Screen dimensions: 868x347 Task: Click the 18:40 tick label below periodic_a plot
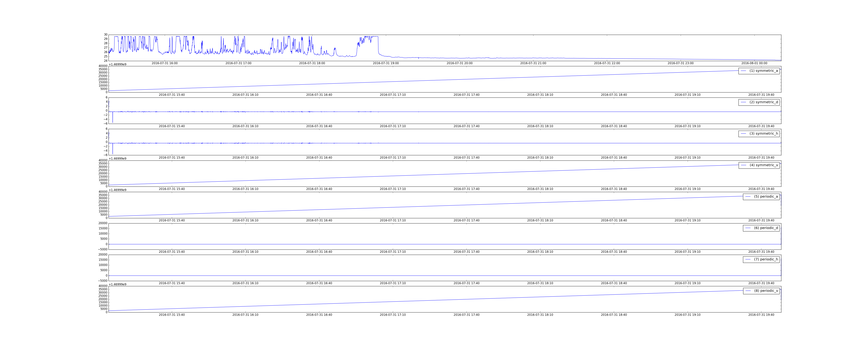click(614, 220)
